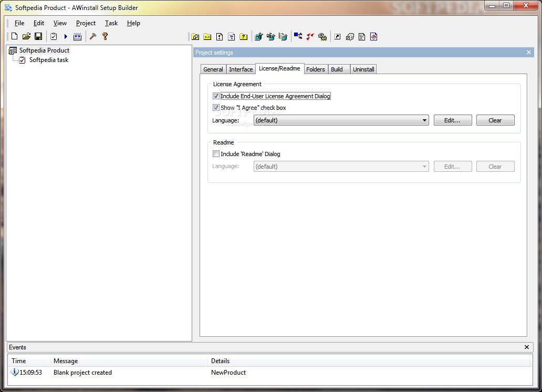Screen dimensions: 542x392
Task: Open the Edit menu
Action: pyautogui.click(x=39, y=23)
